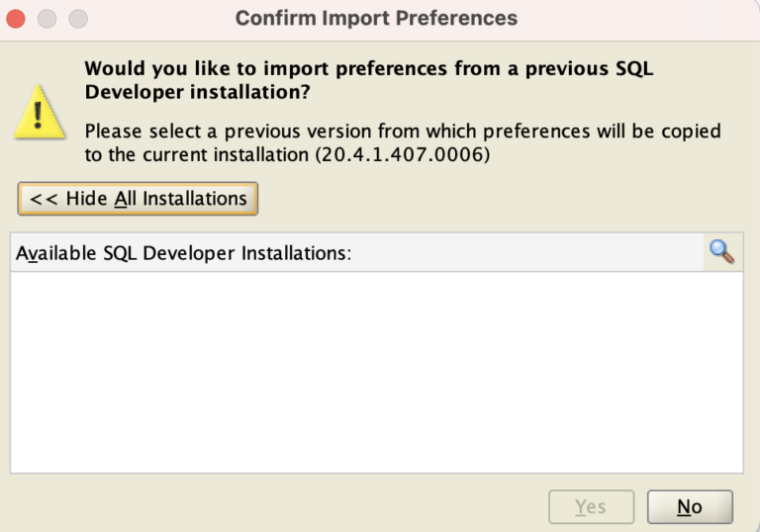Click the bold import preferences question heading
Image resolution: width=760 pixels, height=532 pixels.
click(x=369, y=80)
